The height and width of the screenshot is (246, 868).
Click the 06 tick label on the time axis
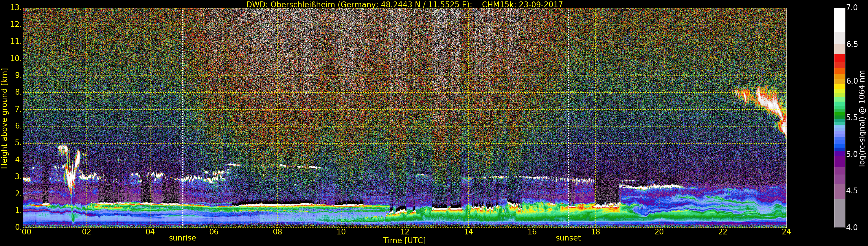[x=214, y=232]
